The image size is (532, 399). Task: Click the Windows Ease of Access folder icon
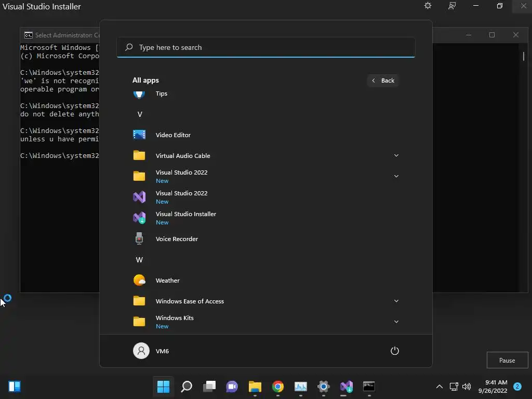point(139,301)
